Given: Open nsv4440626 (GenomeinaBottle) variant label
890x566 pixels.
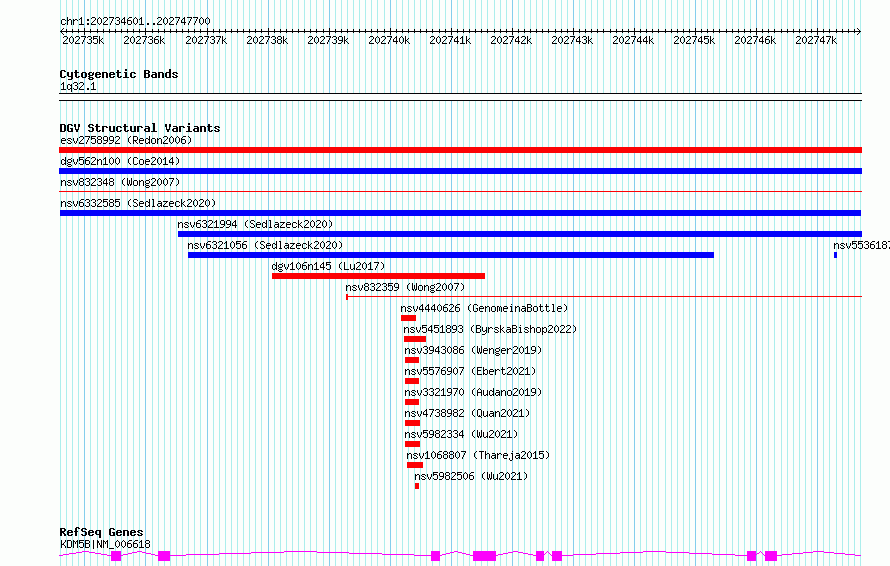Looking at the screenshot, I should [484, 308].
